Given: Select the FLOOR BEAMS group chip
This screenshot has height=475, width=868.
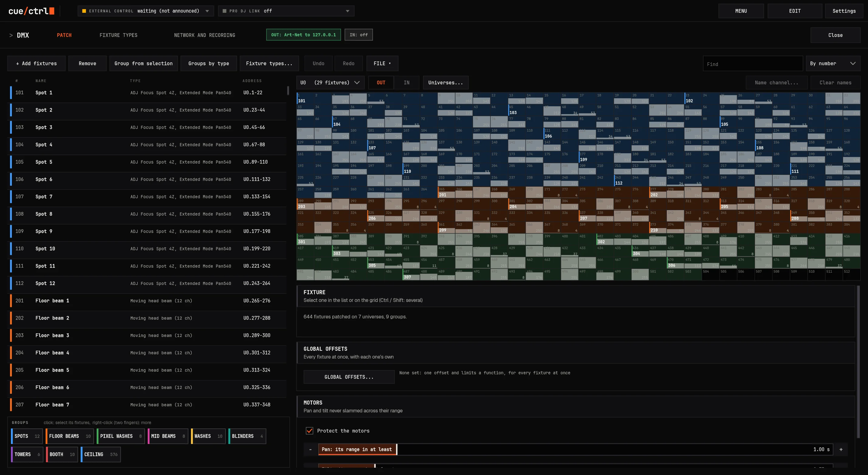Looking at the screenshot, I should click(69, 436).
